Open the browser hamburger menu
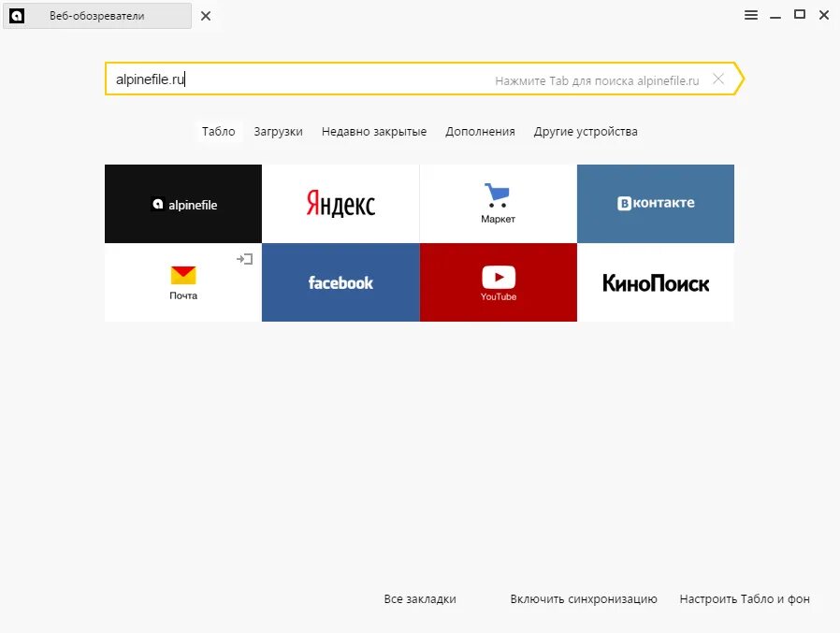 [751, 15]
